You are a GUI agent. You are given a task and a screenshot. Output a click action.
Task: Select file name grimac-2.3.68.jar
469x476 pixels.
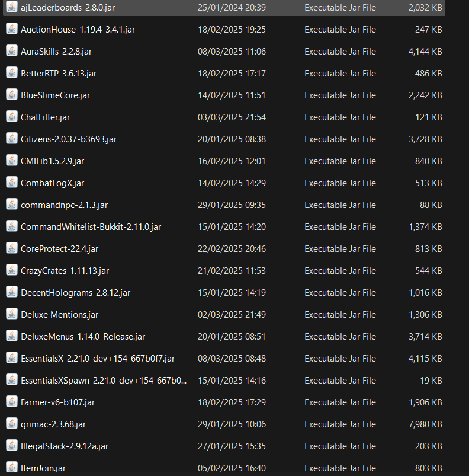click(53, 424)
